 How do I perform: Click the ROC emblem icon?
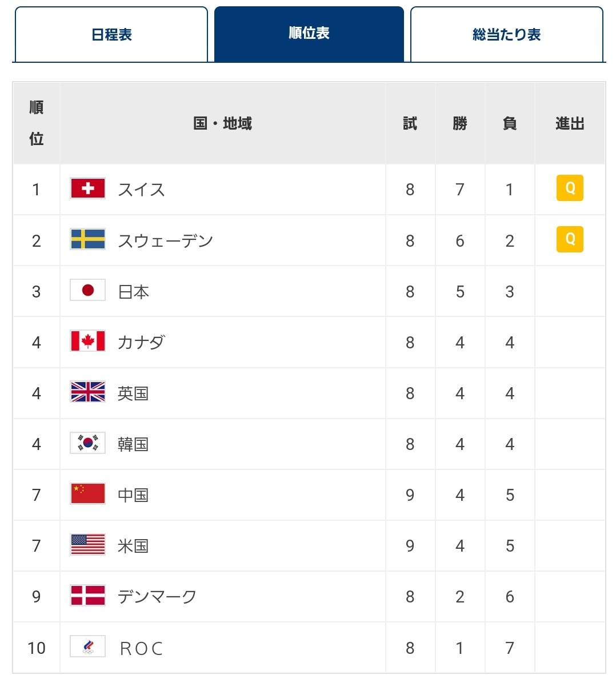(x=88, y=646)
